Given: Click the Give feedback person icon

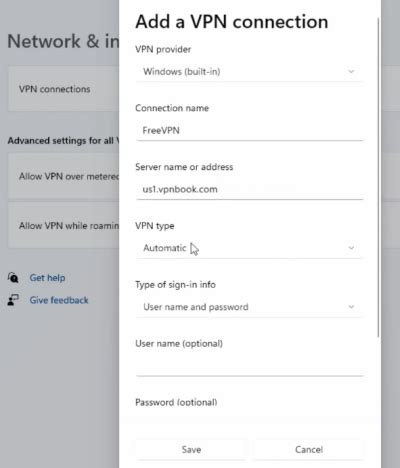Looking at the screenshot, I should tap(13, 300).
